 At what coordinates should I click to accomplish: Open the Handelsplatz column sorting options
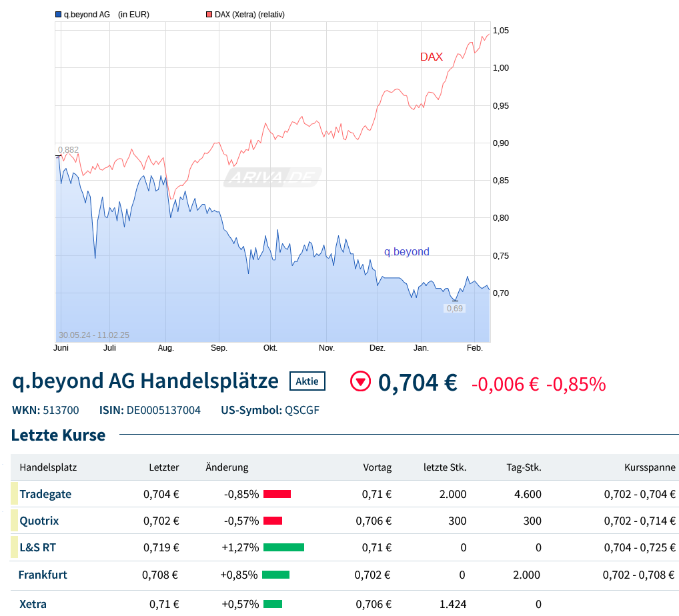point(47,467)
